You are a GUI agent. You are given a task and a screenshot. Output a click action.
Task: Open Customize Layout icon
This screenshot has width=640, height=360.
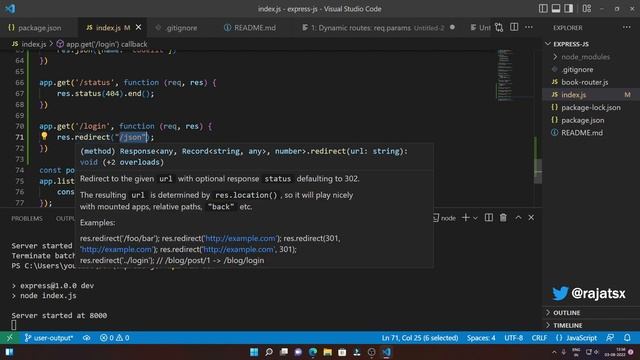587,9
